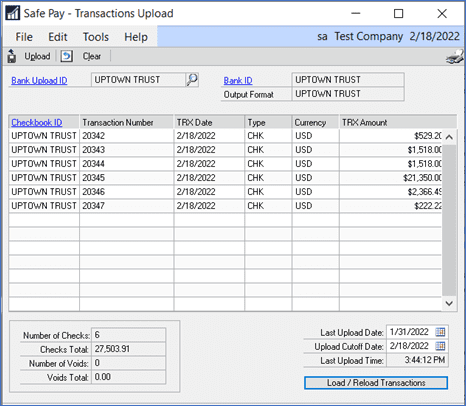466x406 pixels.
Task: Click the Checkbook ID column link
Action: pos(37,122)
